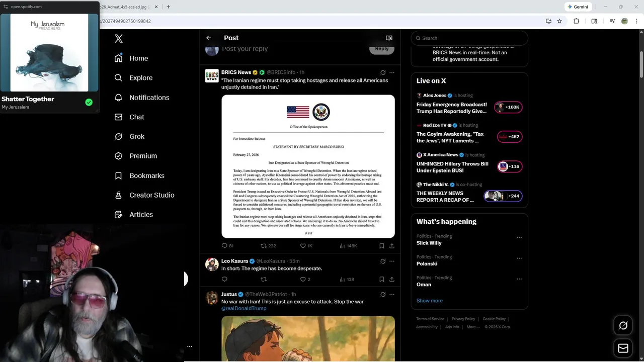Screen dimensions: 644x362
Task: Open Articles in the sidebar
Action: [134, 214]
